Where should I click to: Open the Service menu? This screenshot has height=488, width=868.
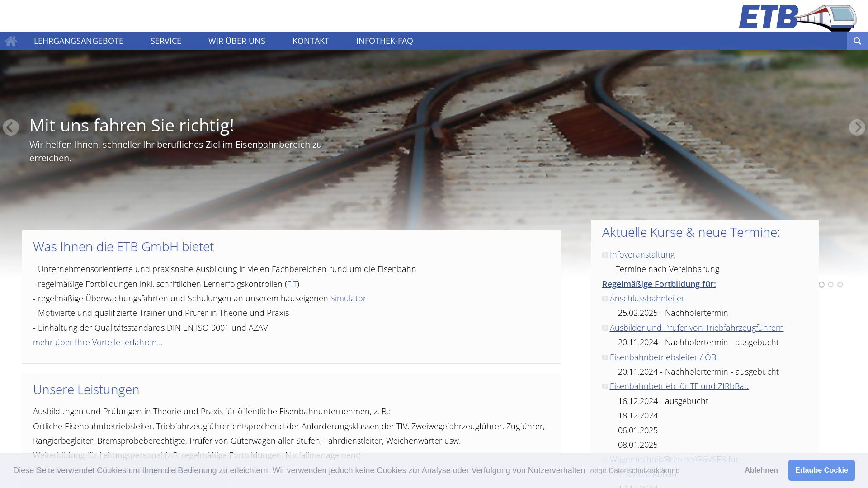point(166,41)
